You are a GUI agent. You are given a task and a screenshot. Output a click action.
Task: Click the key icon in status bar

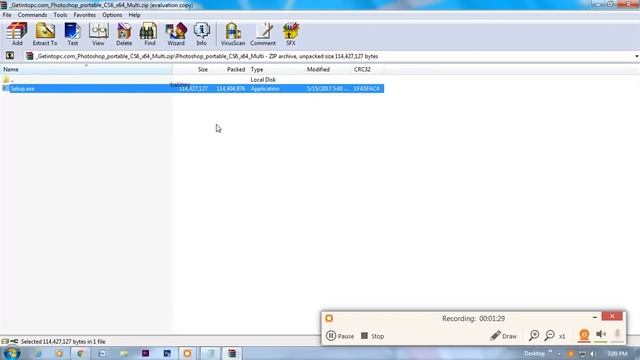click(14, 341)
